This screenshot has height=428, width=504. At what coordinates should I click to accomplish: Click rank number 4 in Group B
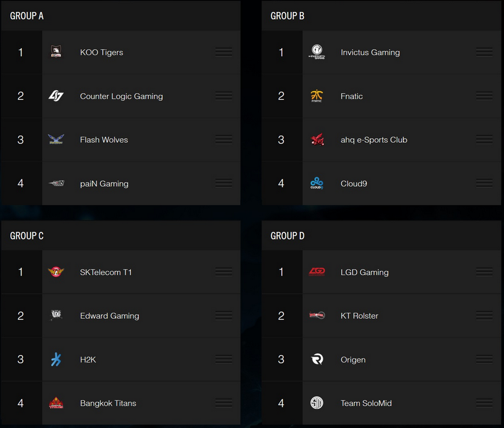coord(281,184)
